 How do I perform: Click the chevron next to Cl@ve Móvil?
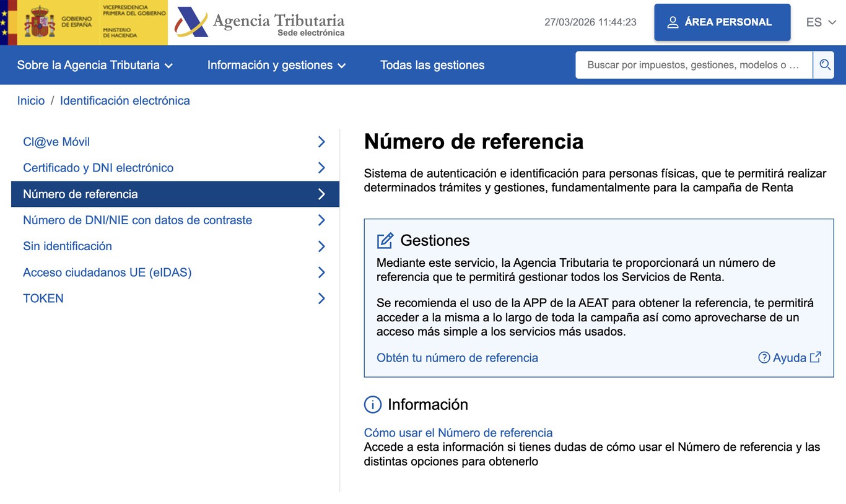321,142
